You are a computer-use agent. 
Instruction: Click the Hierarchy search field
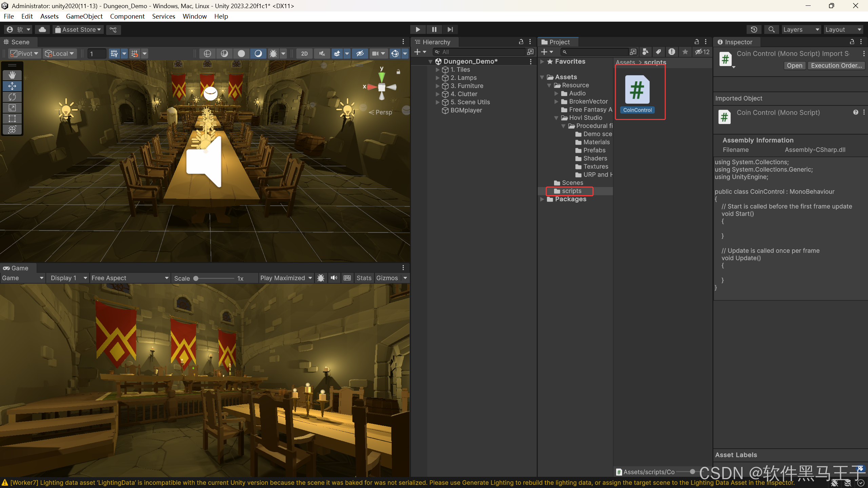481,52
